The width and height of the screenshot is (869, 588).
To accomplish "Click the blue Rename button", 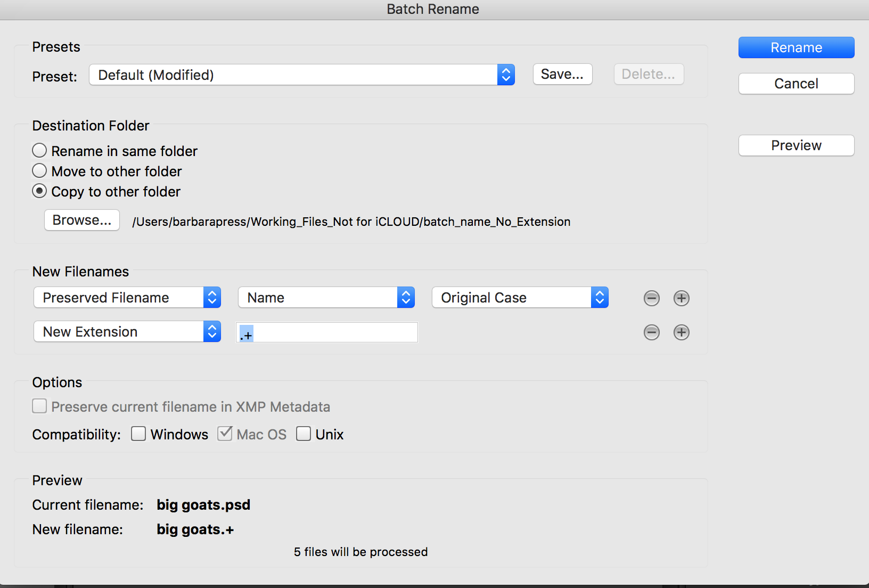I will tap(796, 47).
